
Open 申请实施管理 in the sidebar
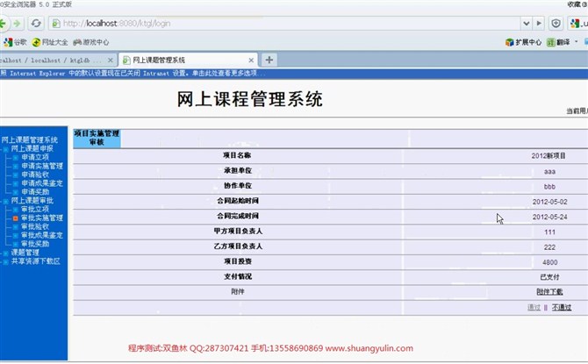[42, 166]
